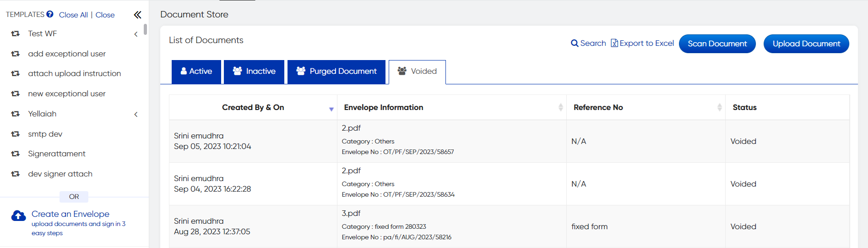Click the workflow icon beside smtp dev
Image resolution: width=868 pixels, height=248 pixels.
[16, 134]
